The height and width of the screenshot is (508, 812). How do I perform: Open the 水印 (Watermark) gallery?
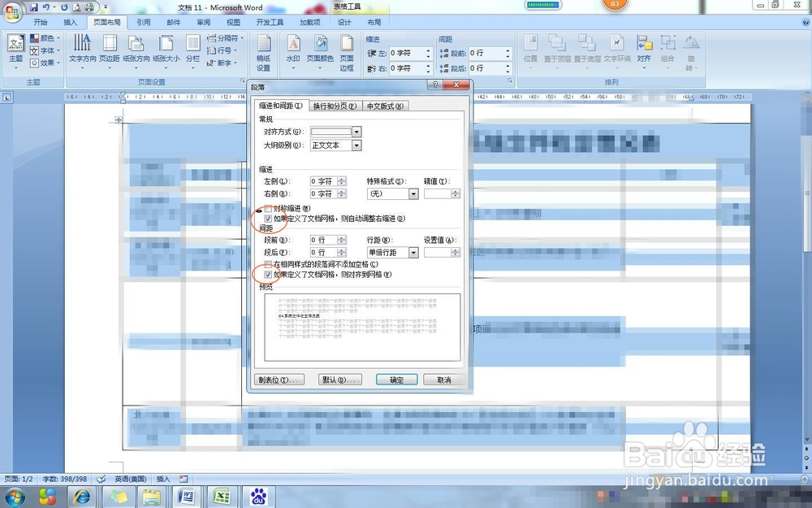[x=292, y=50]
